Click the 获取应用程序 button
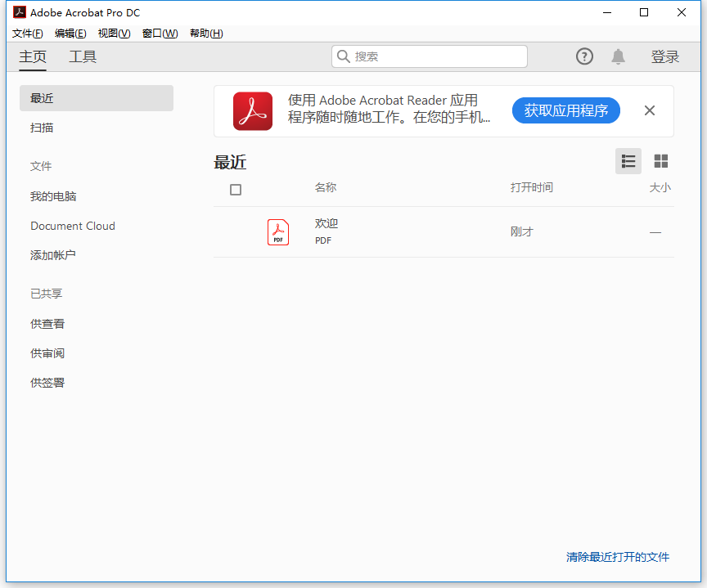 [566, 110]
